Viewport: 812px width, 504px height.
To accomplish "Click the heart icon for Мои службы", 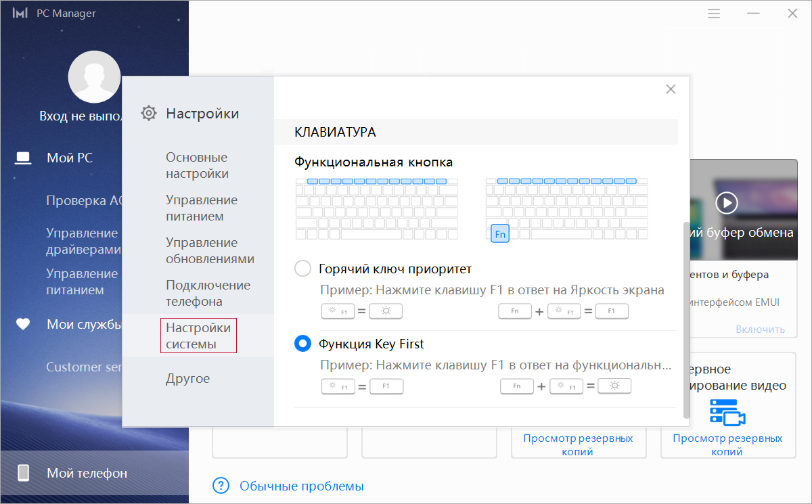I will pyautogui.click(x=23, y=325).
